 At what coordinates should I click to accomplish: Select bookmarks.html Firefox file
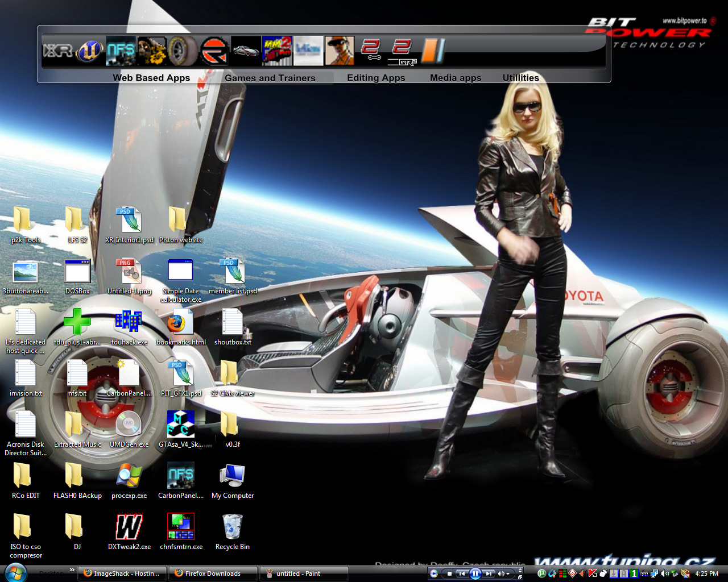point(181,327)
